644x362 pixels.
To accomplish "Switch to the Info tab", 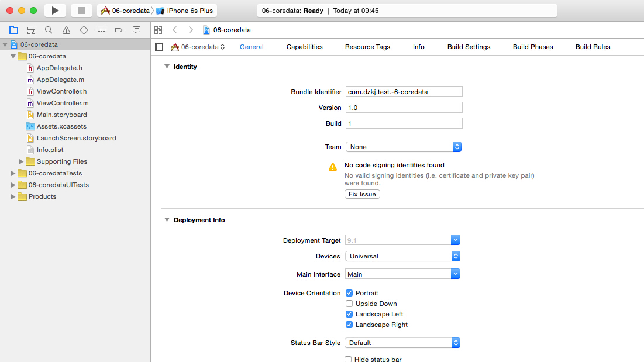I will 419,47.
